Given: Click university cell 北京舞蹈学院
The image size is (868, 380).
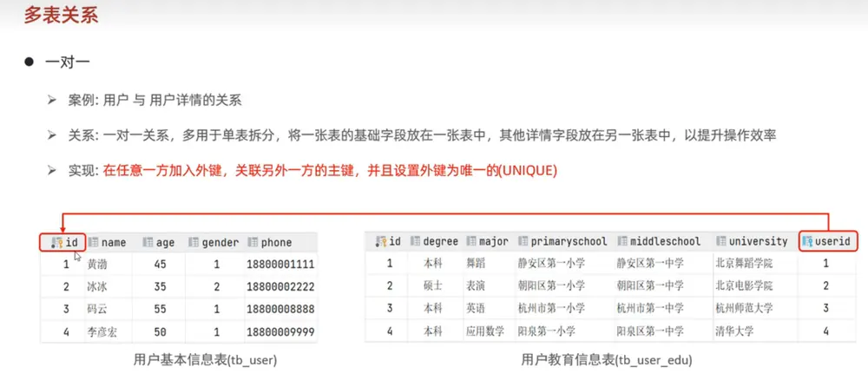Looking at the screenshot, I should click(x=744, y=263).
